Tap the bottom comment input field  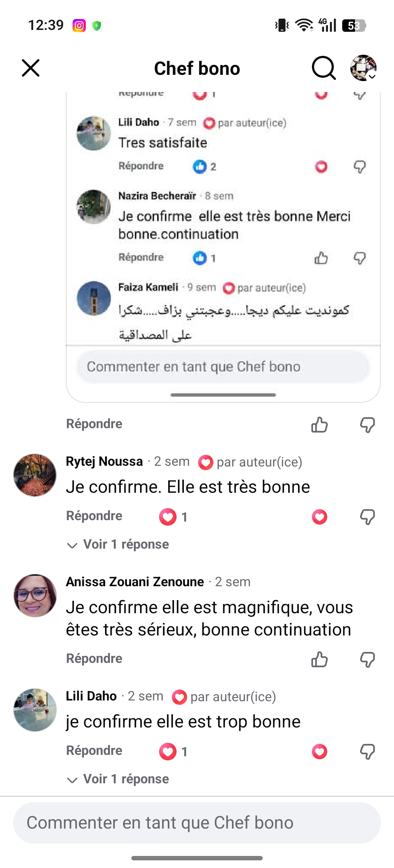coord(197,823)
